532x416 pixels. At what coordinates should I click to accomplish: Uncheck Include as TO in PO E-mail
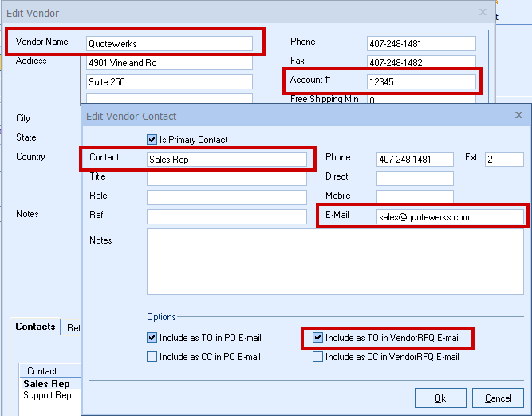coord(152,338)
